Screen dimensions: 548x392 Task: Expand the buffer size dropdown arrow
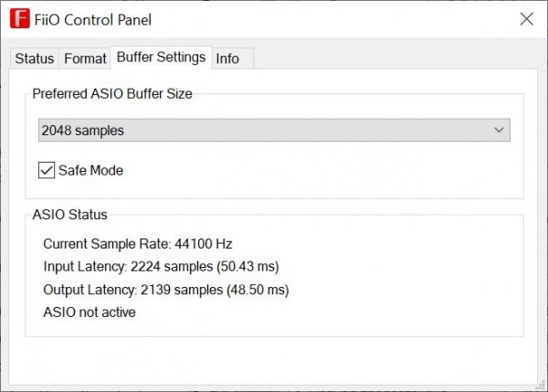499,131
